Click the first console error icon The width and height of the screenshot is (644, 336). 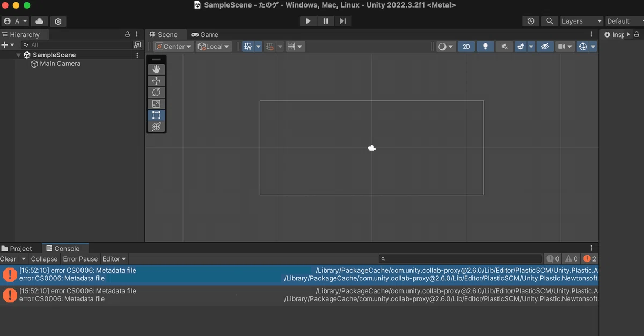10,274
